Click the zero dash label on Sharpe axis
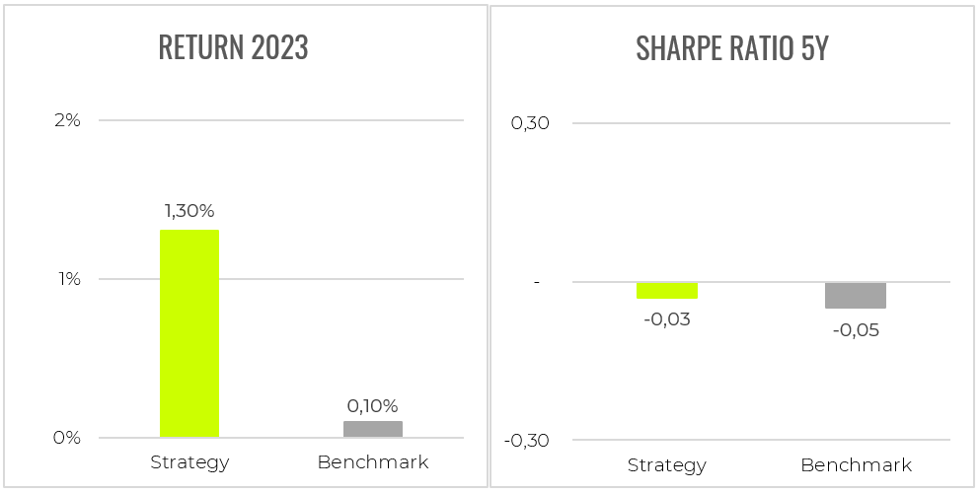 pos(537,282)
